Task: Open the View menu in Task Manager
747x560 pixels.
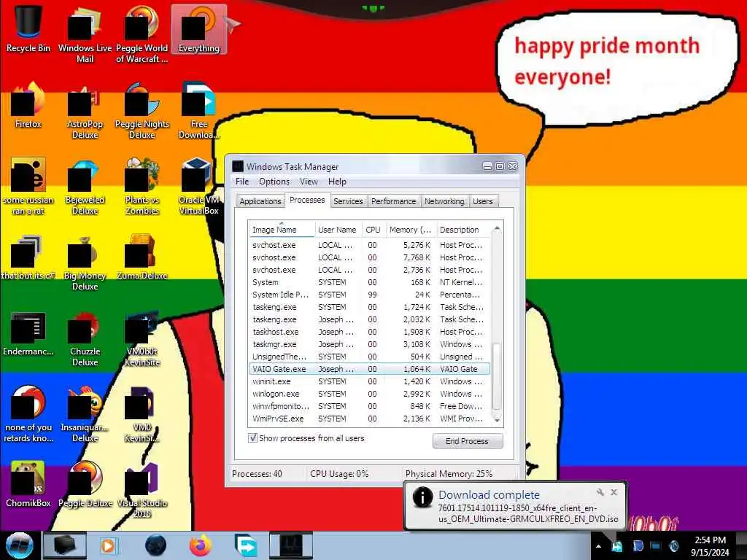Action: 309,182
